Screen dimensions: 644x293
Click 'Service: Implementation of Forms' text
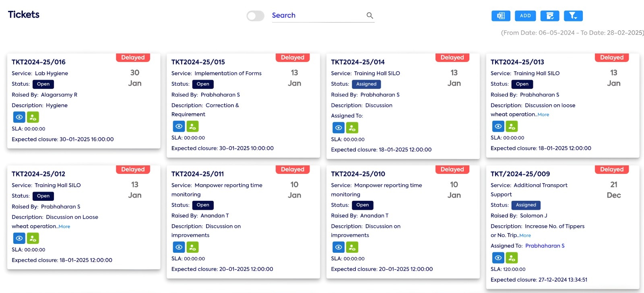click(x=217, y=73)
